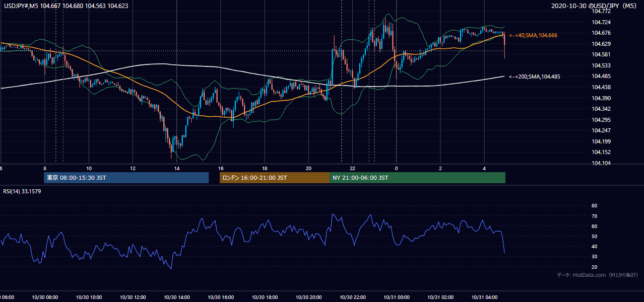
Task: Click the hour 22 label below price chart
Action: tap(353, 168)
